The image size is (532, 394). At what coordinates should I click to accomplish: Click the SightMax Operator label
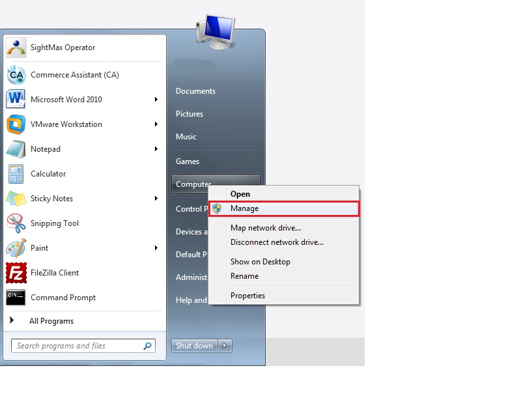click(63, 48)
